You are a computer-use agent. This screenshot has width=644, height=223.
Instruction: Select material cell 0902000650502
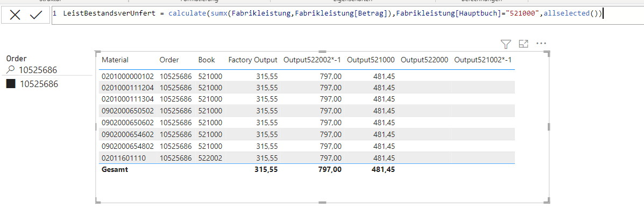click(x=128, y=111)
